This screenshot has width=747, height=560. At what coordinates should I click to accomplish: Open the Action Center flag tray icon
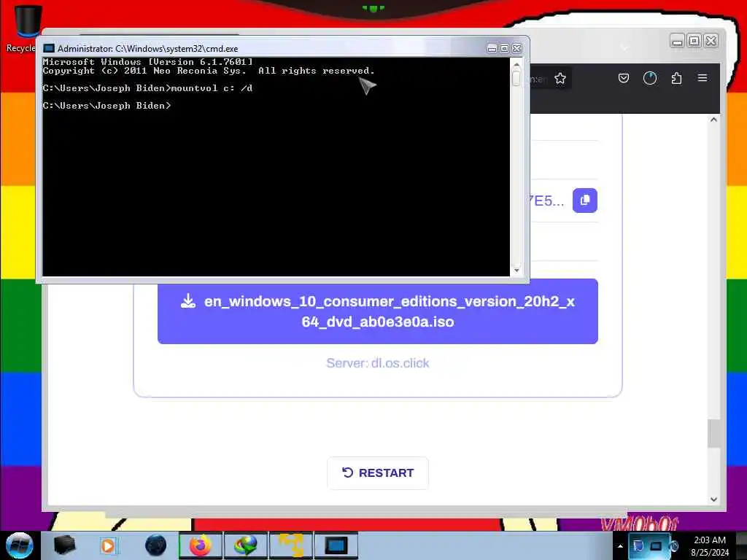(639, 545)
